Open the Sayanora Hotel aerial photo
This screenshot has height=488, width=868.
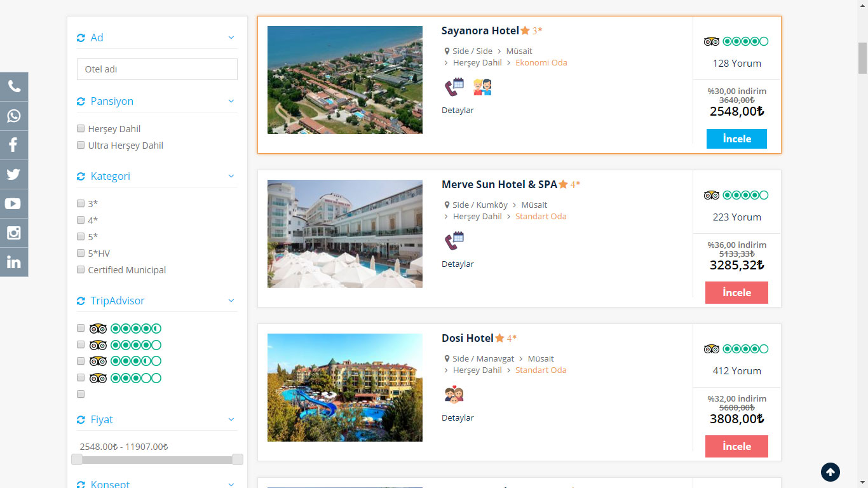tap(345, 80)
